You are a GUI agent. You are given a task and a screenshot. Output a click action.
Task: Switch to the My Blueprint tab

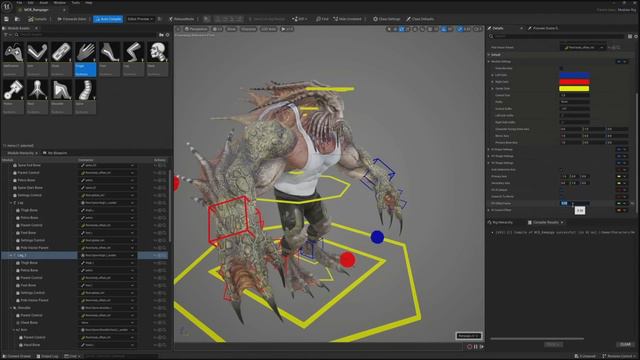55,153
